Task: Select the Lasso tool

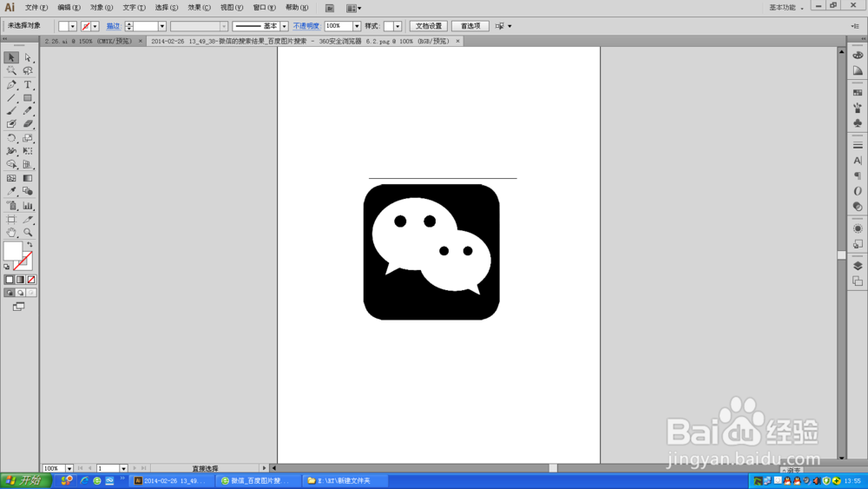Action: pos(28,71)
